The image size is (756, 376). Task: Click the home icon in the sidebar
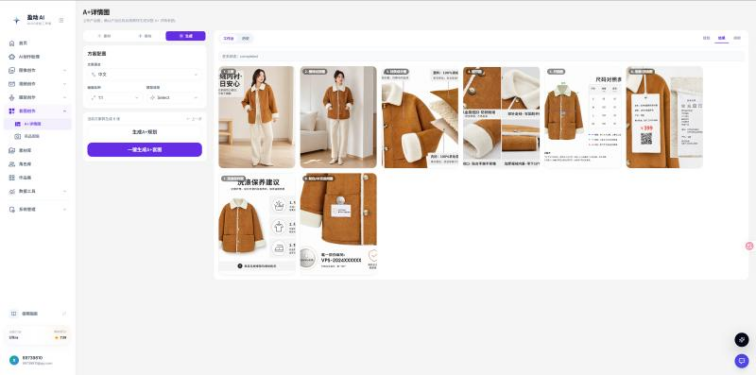click(x=12, y=43)
